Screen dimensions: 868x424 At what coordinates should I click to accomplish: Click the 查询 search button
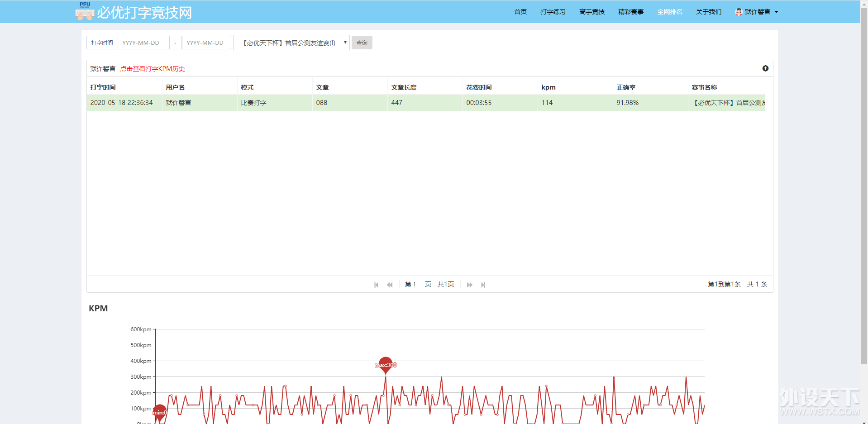click(x=362, y=43)
